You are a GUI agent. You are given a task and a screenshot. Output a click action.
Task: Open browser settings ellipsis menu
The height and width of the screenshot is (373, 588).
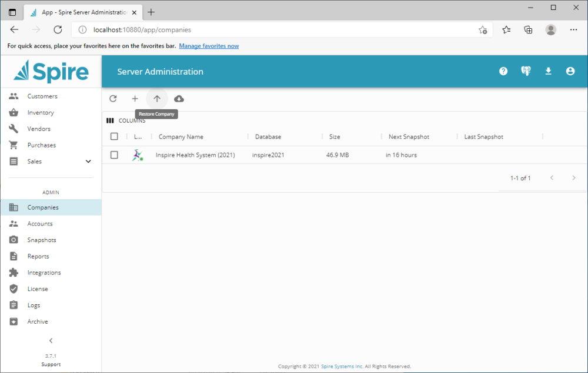(x=573, y=29)
